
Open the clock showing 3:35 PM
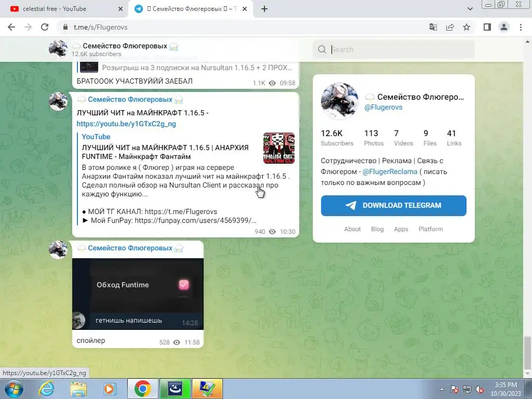[506, 389]
